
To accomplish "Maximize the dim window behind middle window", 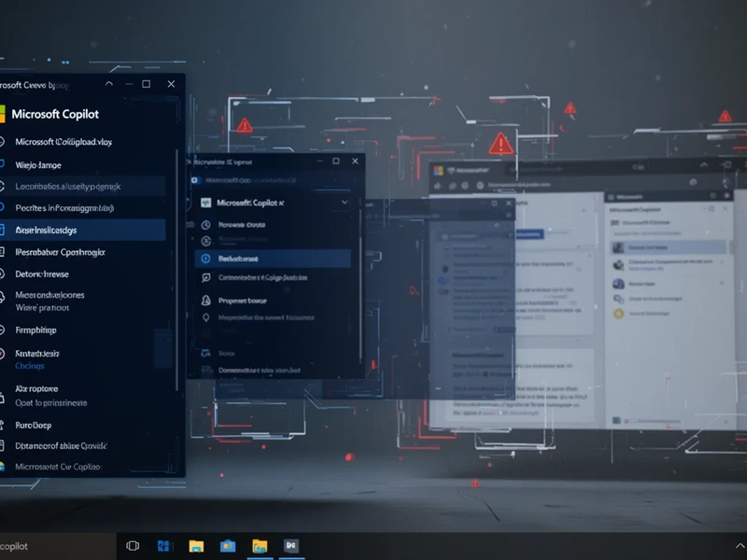I will click(494, 203).
